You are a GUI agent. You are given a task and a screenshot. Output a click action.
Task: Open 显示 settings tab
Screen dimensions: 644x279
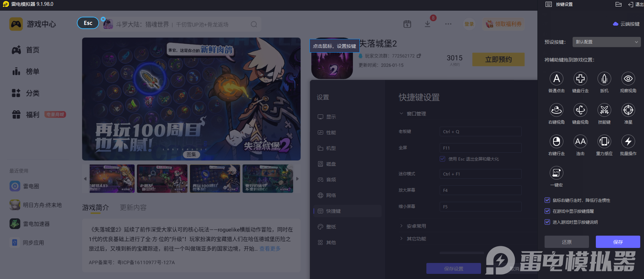pyautogui.click(x=347, y=117)
